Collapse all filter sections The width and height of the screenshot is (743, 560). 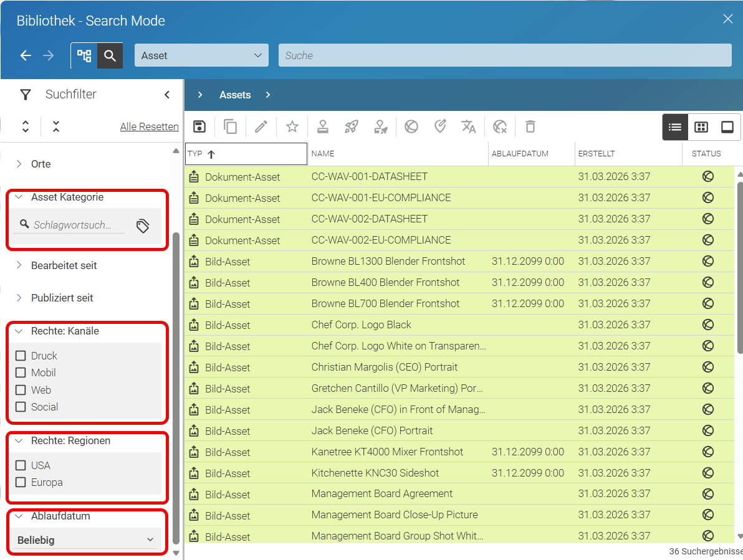click(x=56, y=126)
